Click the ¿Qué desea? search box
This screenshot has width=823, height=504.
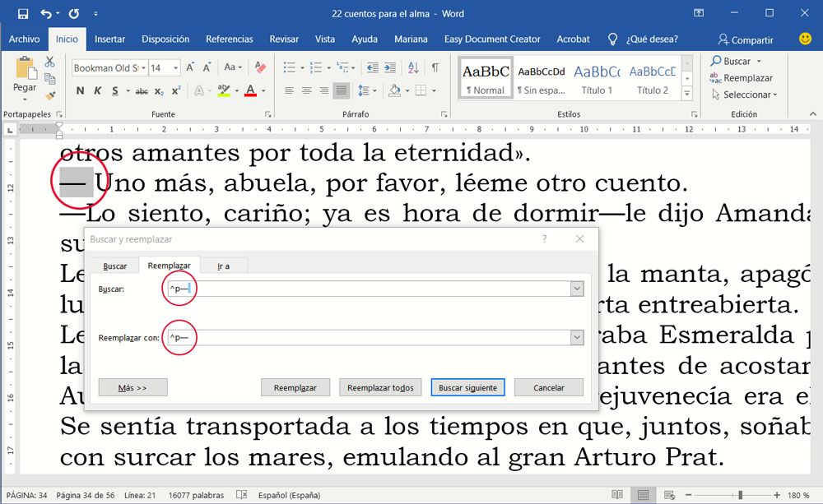click(651, 39)
